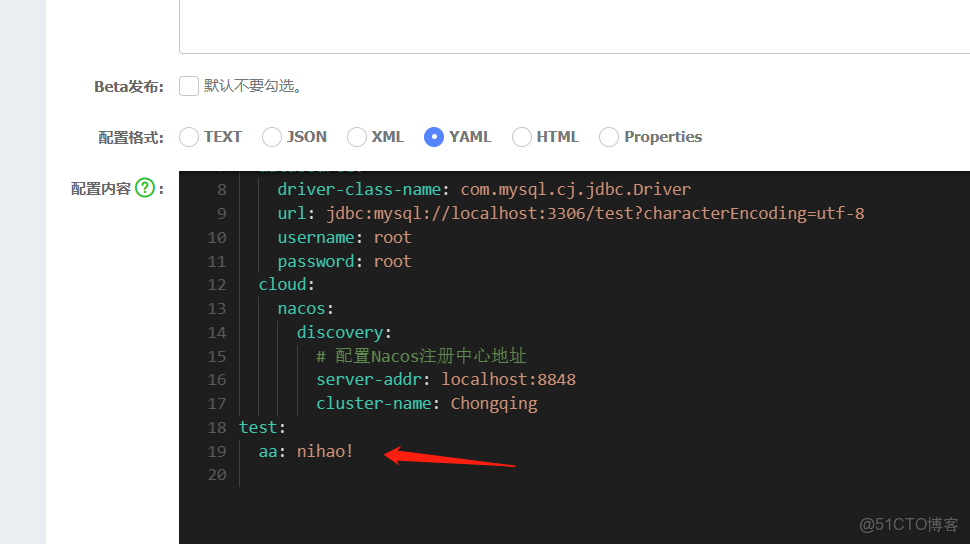
Task: Enable the Beta发布 checkbox
Action: coord(189,86)
